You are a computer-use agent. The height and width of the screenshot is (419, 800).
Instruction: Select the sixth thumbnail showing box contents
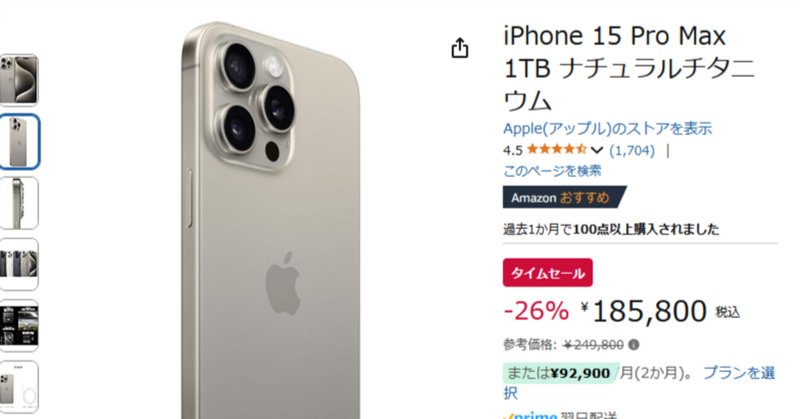pyautogui.click(x=19, y=386)
